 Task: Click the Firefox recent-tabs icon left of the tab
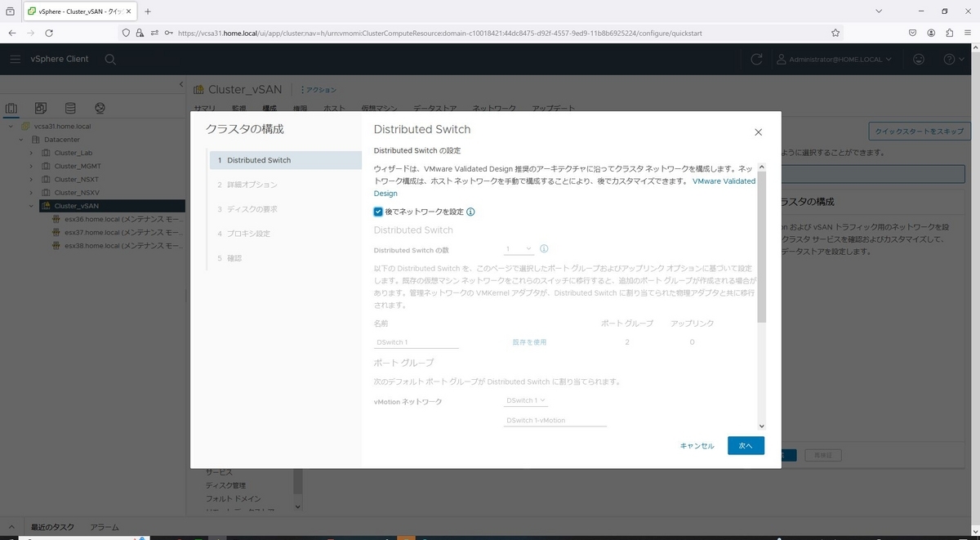pos(10,11)
